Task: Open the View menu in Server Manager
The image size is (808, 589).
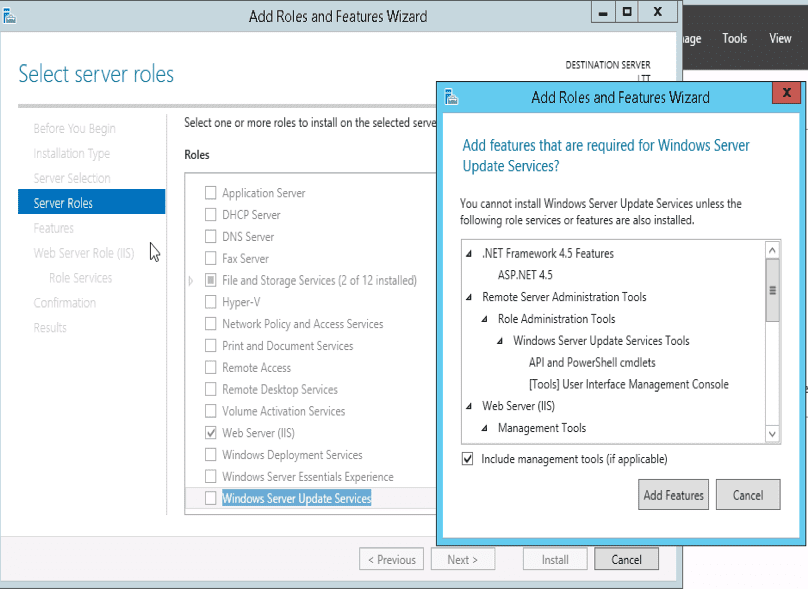Action: 780,39
